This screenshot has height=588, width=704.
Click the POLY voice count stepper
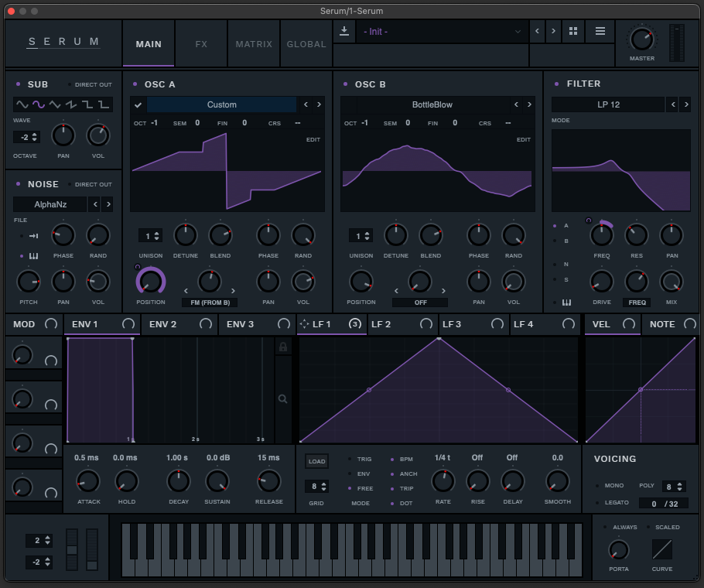tap(674, 487)
